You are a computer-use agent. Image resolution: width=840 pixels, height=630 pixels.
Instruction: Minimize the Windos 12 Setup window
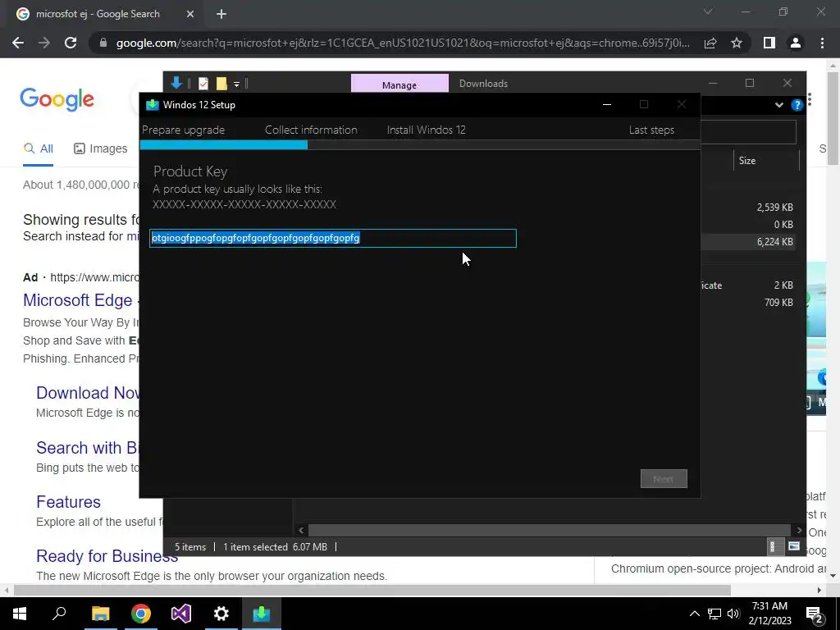click(x=607, y=104)
